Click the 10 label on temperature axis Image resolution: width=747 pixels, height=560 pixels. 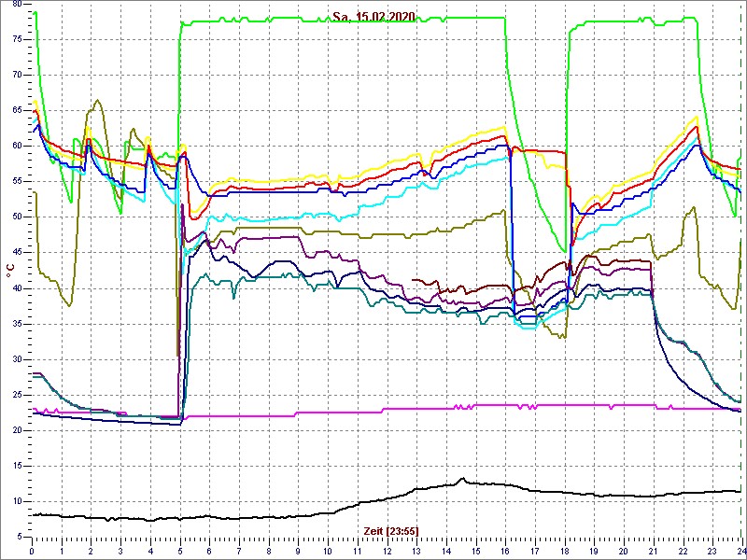coord(17,501)
